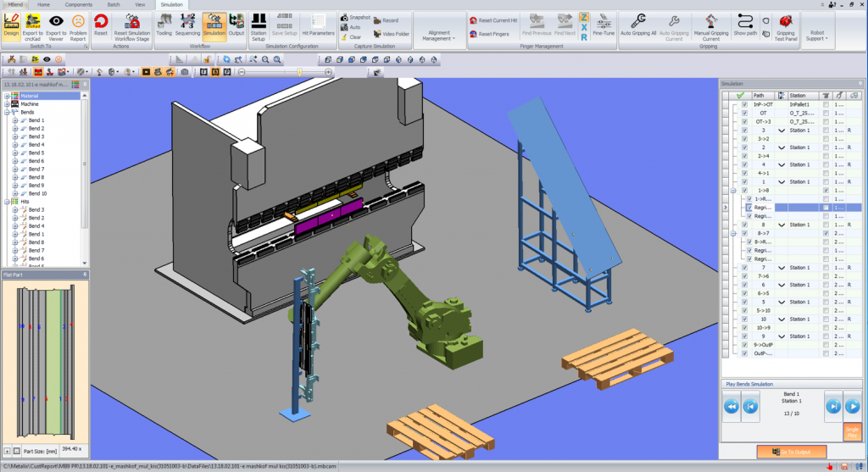Run Auto Gripping All
This screenshot has width=868, height=472.
coord(637,25)
